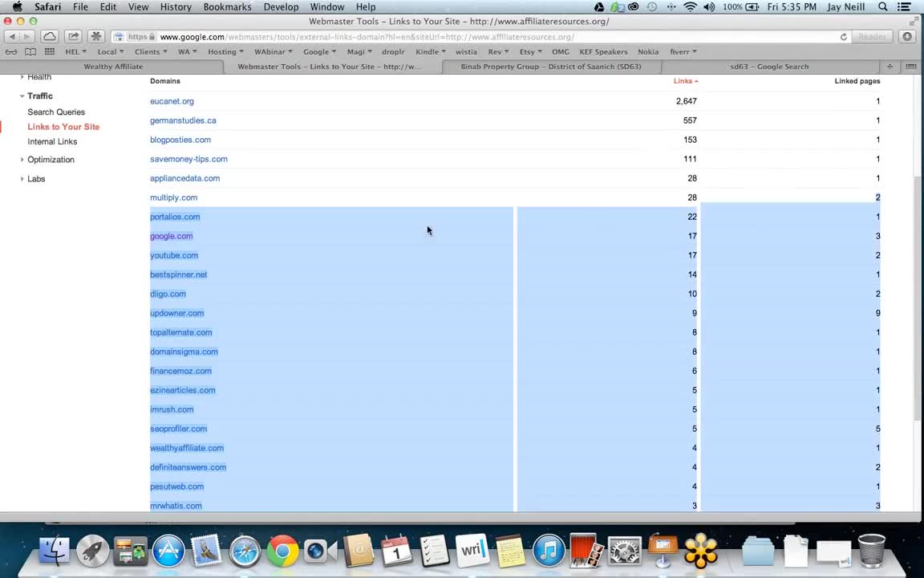The height and width of the screenshot is (578, 924).
Task: Open the Clients bookmarks folder dropdown
Action: [151, 52]
